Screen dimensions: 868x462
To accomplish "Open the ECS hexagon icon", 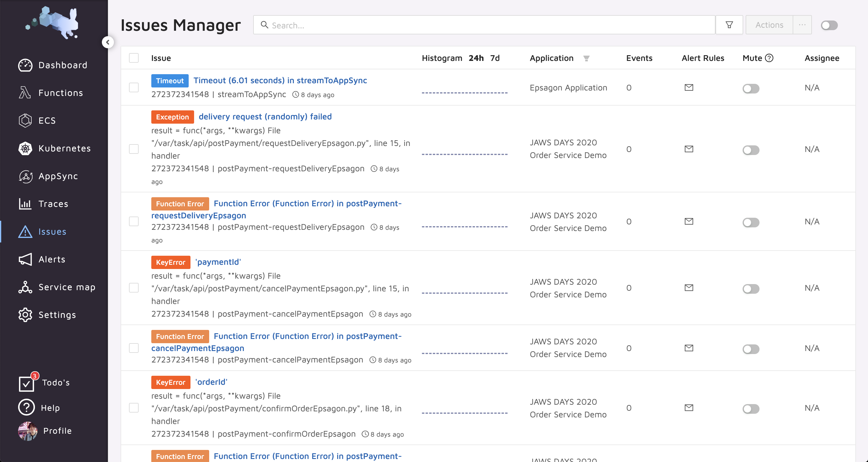I will click(x=25, y=120).
